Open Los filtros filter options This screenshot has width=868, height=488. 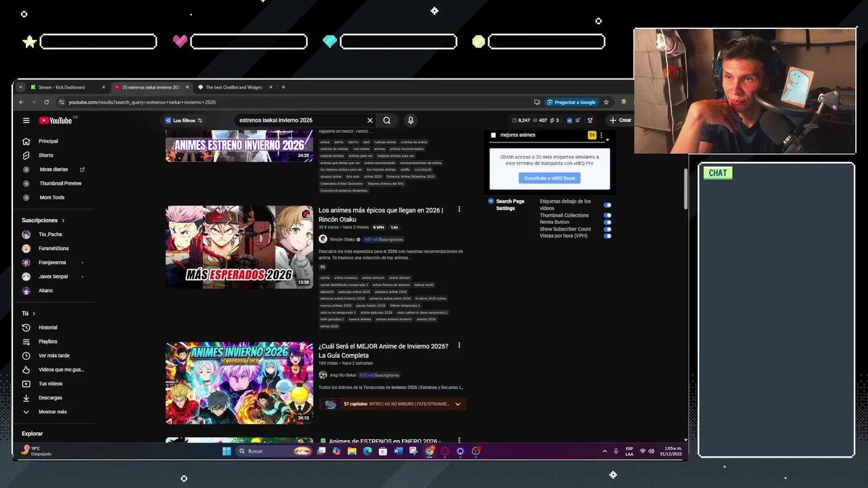point(183,121)
